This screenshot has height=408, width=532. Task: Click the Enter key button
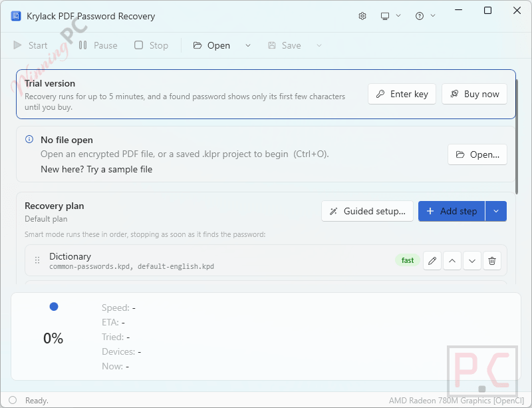(402, 94)
